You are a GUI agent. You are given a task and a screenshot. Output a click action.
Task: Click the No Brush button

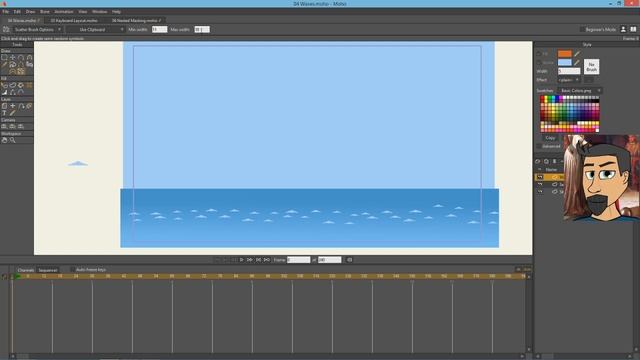click(x=591, y=67)
